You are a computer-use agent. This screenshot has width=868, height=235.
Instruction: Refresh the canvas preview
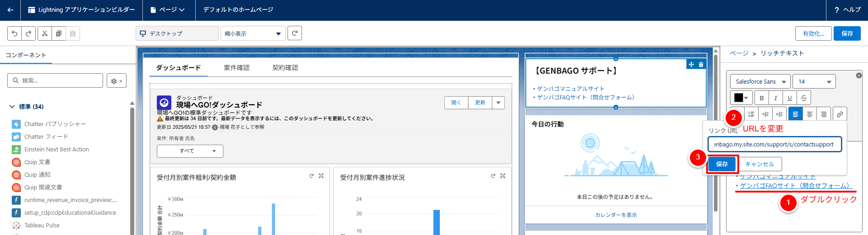coord(295,33)
